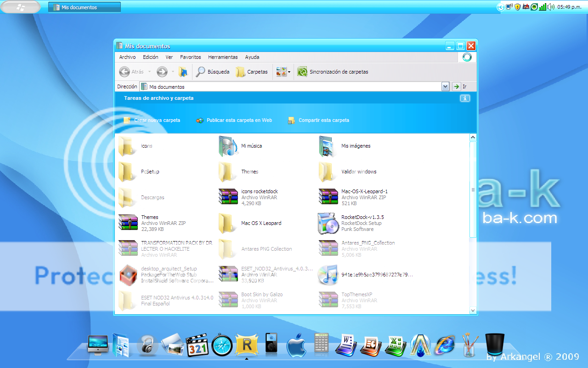The image size is (588, 368).
Task: Open the address bar dropdown arrow
Action: (445, 86)
